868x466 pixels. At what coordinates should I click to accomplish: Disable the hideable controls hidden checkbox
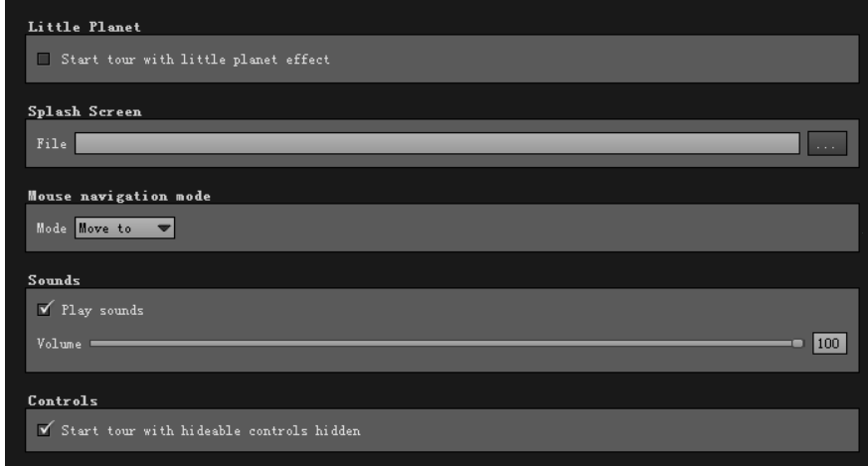tap(45, 429)
